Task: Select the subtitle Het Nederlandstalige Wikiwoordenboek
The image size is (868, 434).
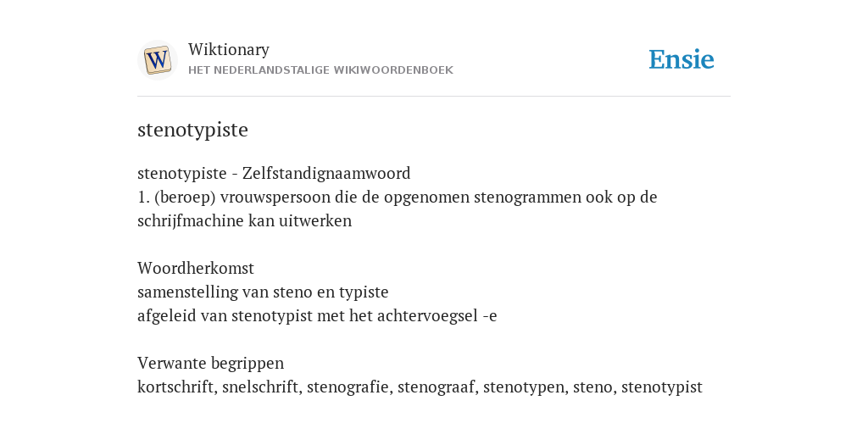Action: point(320,70)
